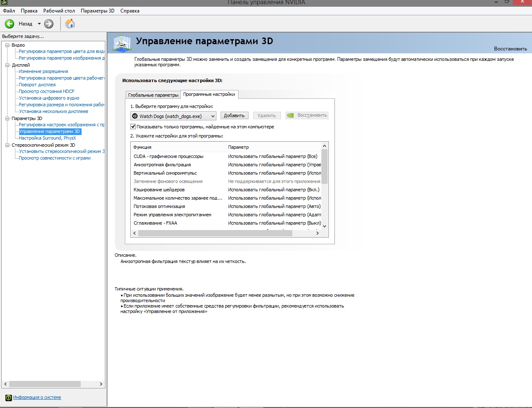The width and height of the screenshot is (532, 408).
Task: Select Вертикальный синхроимпульс setting row
Action: click(x=226, y=173)
